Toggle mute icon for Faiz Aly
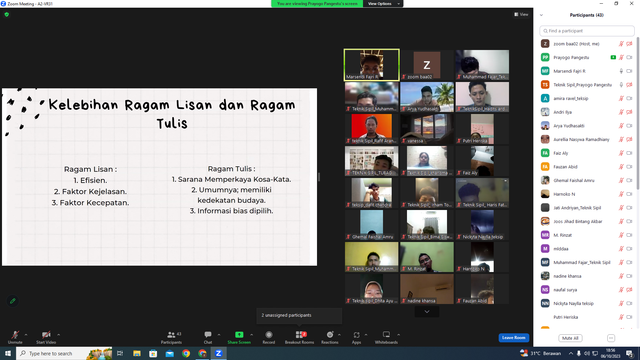 click(x=621, y=153)
